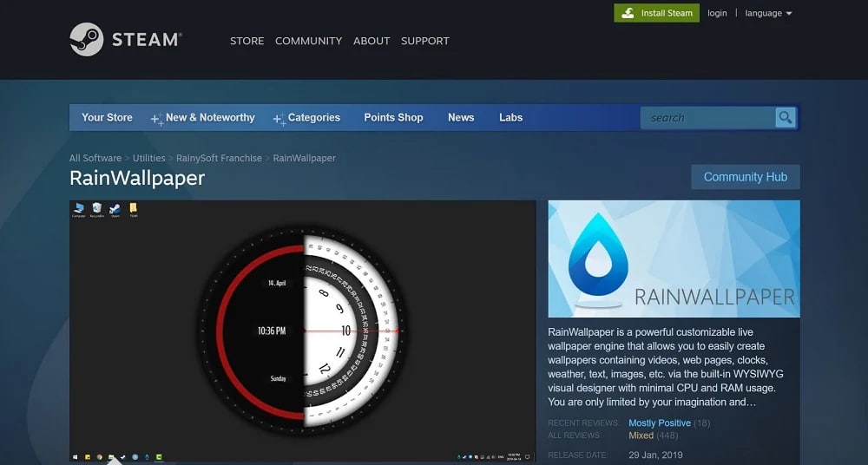868x465 pixels.
Task: Open the SUPPORT menu
Action: (425, 41)
